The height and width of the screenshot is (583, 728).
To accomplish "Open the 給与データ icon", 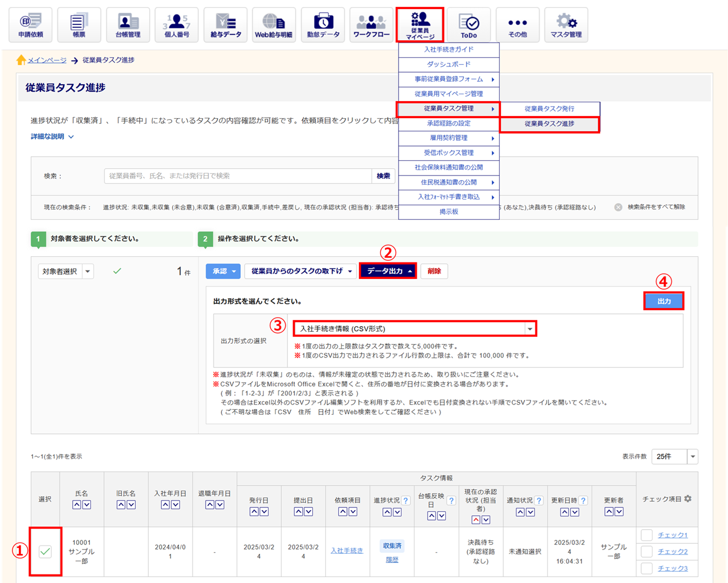I will pos(225,25).
